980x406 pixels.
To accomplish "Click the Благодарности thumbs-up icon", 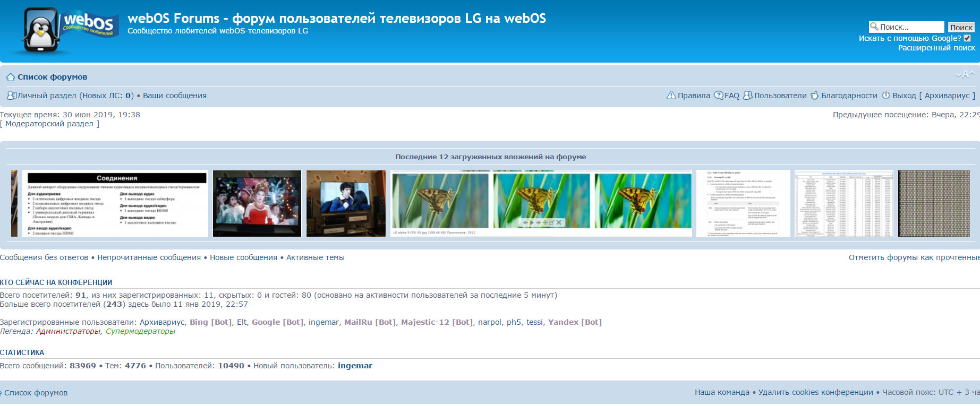I will click(814, 96).
